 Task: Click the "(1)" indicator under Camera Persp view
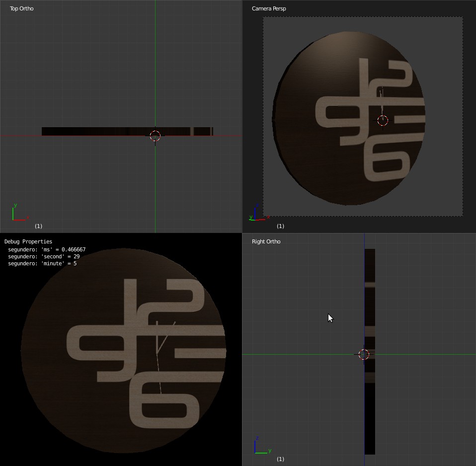click(x=280, y=226)
